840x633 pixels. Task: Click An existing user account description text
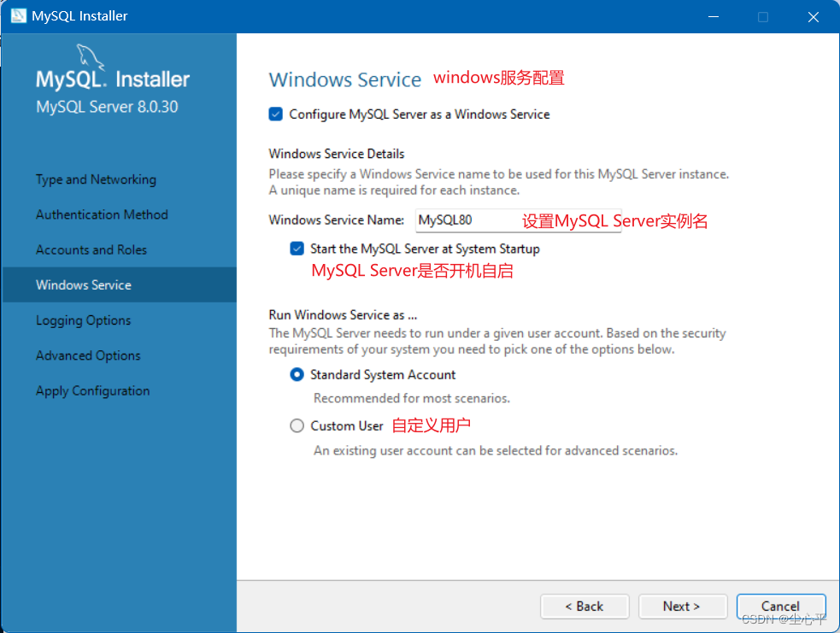pos(496,451)
